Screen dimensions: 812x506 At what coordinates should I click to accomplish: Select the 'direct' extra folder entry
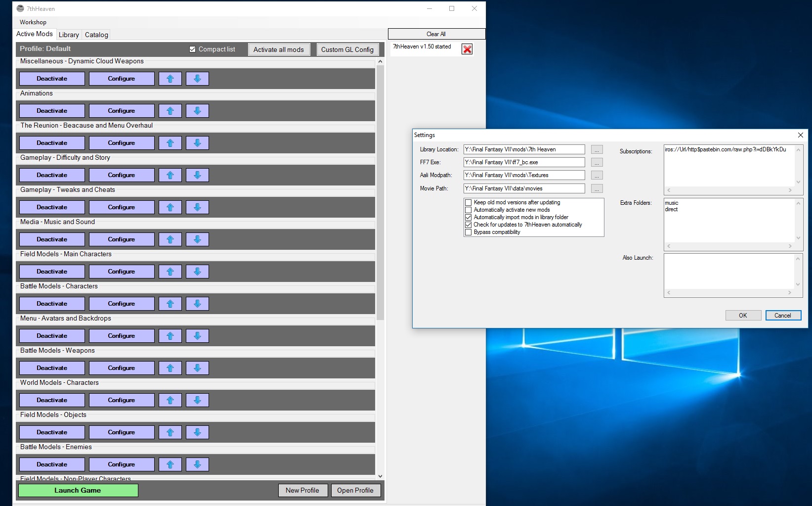pyautogui.click(x=671, y=209)
